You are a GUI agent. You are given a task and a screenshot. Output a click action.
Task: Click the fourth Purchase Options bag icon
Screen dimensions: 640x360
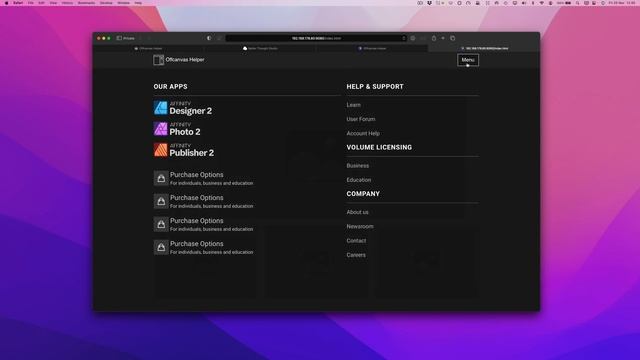(161, 247)
